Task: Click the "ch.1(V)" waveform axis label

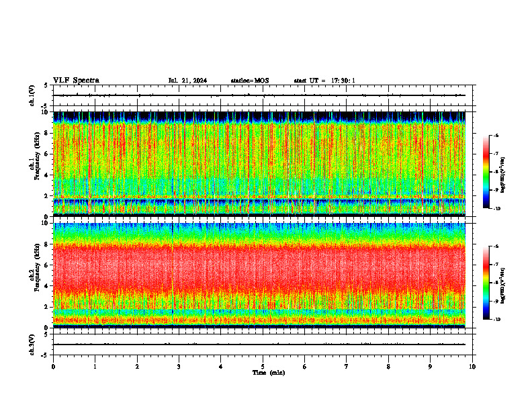Action: pos(32,95)
